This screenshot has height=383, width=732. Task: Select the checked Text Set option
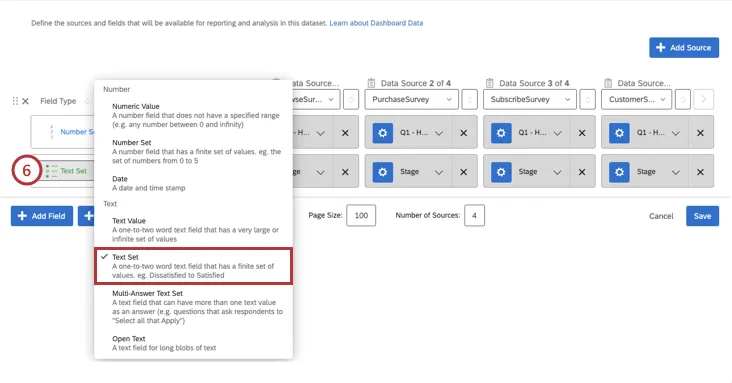point(193,266)
